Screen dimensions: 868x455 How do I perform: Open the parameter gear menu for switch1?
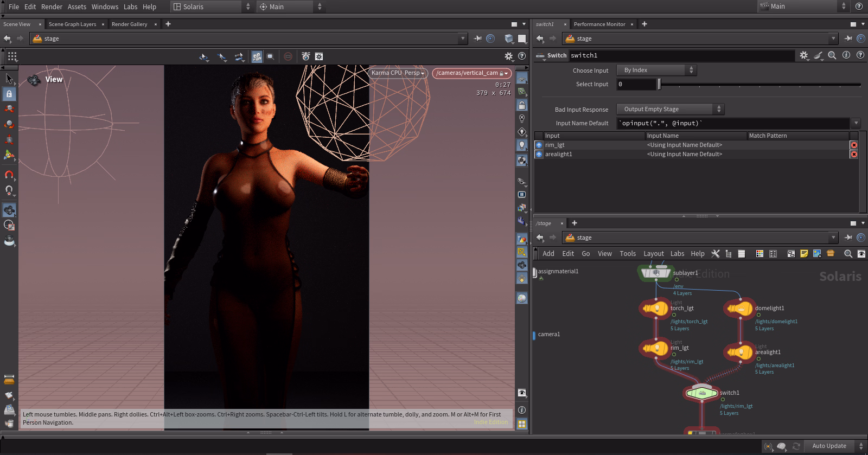pyautogui.click(x=804, y=55)
